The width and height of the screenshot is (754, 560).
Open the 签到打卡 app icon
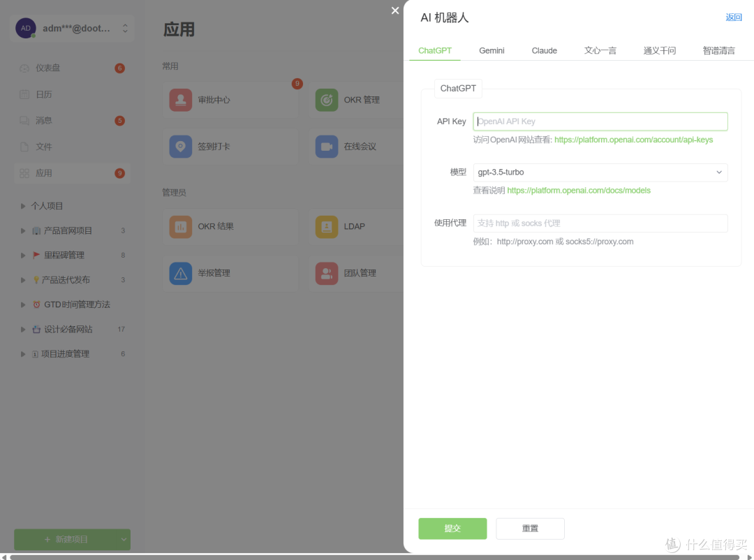180,146
